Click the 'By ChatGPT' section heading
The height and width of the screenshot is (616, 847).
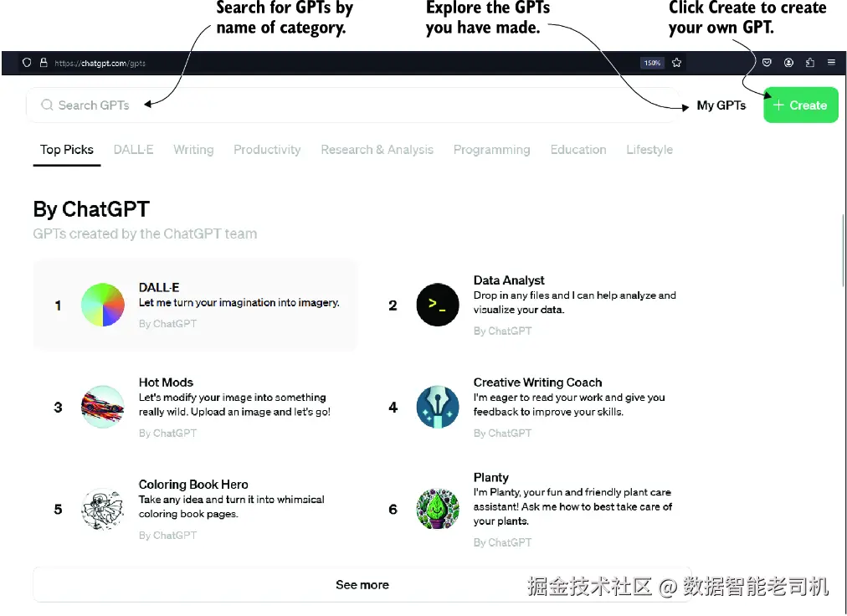click(x=90, y=209)
